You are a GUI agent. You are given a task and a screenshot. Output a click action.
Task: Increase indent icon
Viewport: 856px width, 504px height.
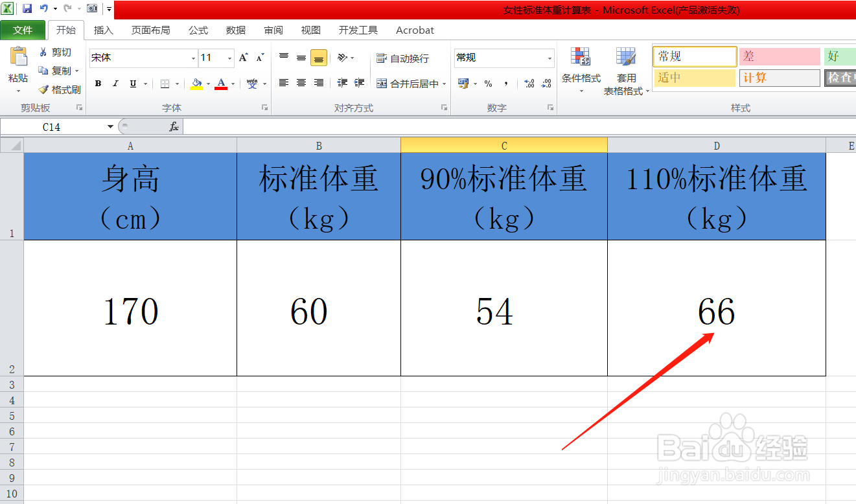click(x=360, y=83)
